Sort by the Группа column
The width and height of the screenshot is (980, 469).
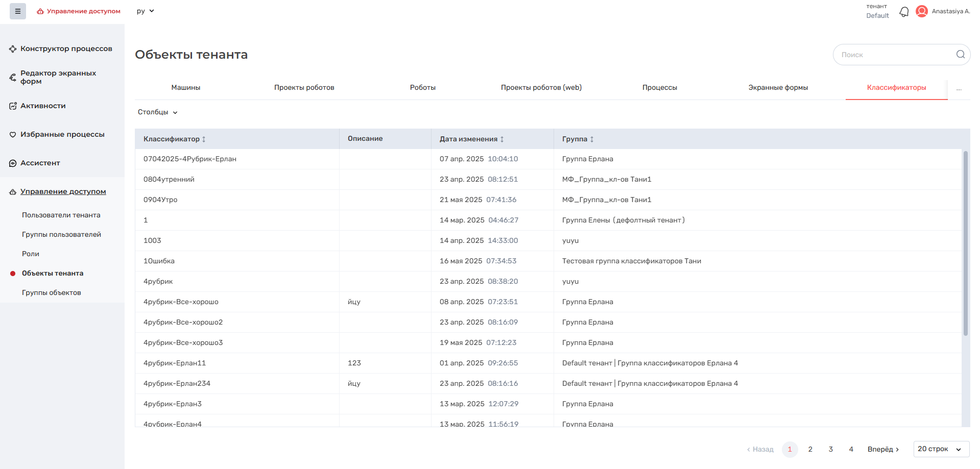(x=592, y=139)
